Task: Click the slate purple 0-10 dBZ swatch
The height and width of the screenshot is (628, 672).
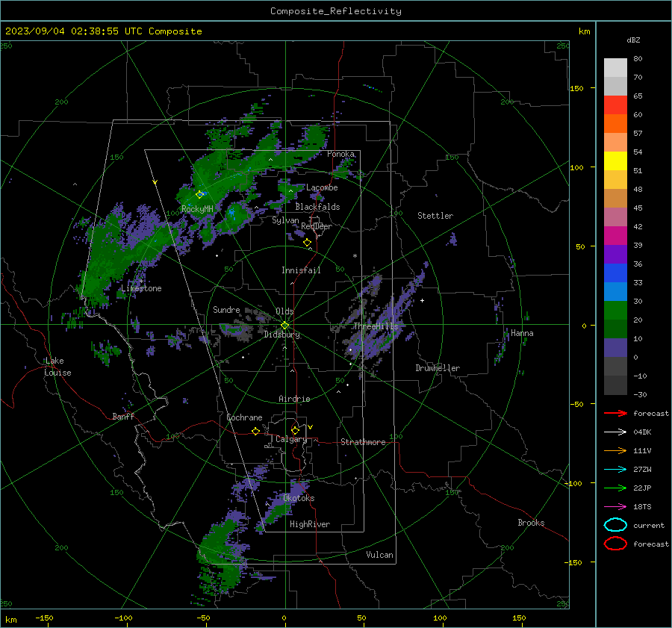Action: tap(615, 348)
